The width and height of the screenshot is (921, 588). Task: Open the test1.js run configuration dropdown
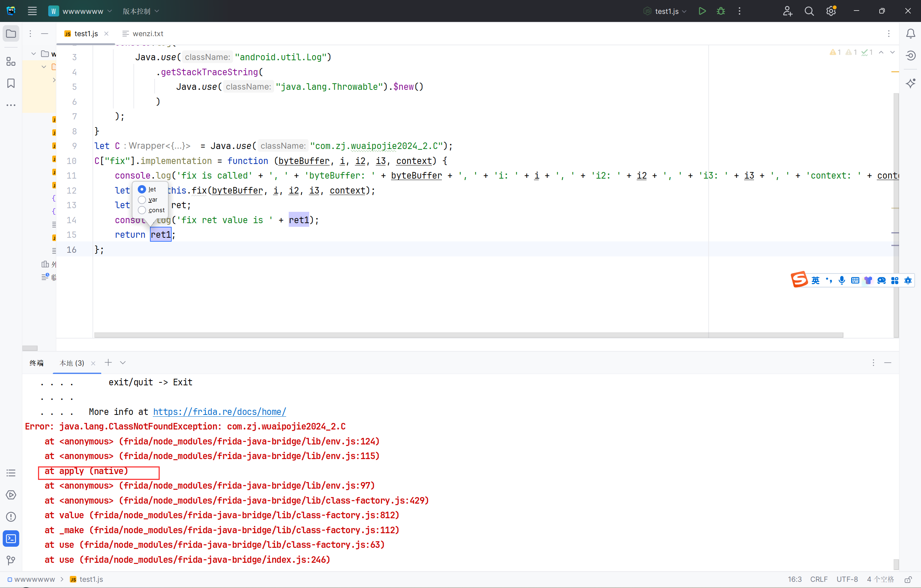click(665, 11)
